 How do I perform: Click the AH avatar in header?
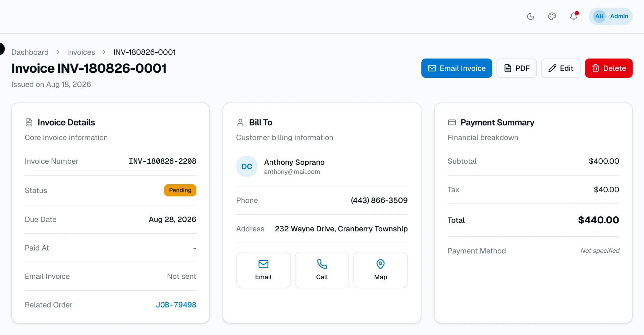599,16
